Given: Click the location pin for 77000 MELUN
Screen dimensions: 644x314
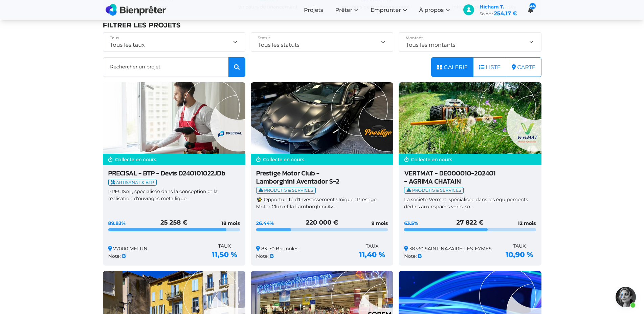Looking at the screenshot, I should [110, 248].
